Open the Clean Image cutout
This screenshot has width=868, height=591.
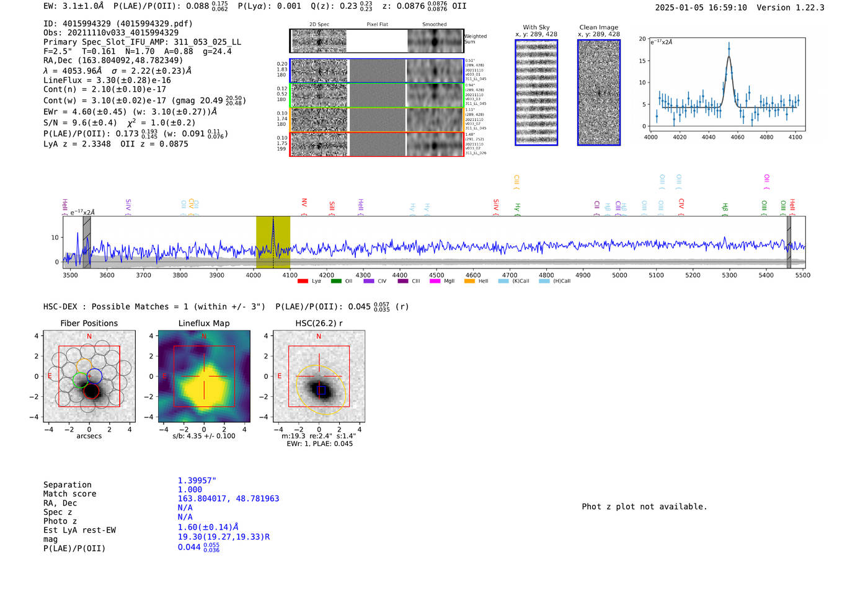[x=599, y=92]
